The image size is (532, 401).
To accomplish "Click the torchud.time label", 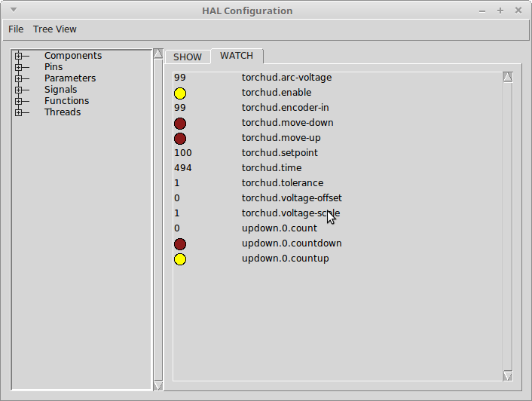I will tap(272, 168).
